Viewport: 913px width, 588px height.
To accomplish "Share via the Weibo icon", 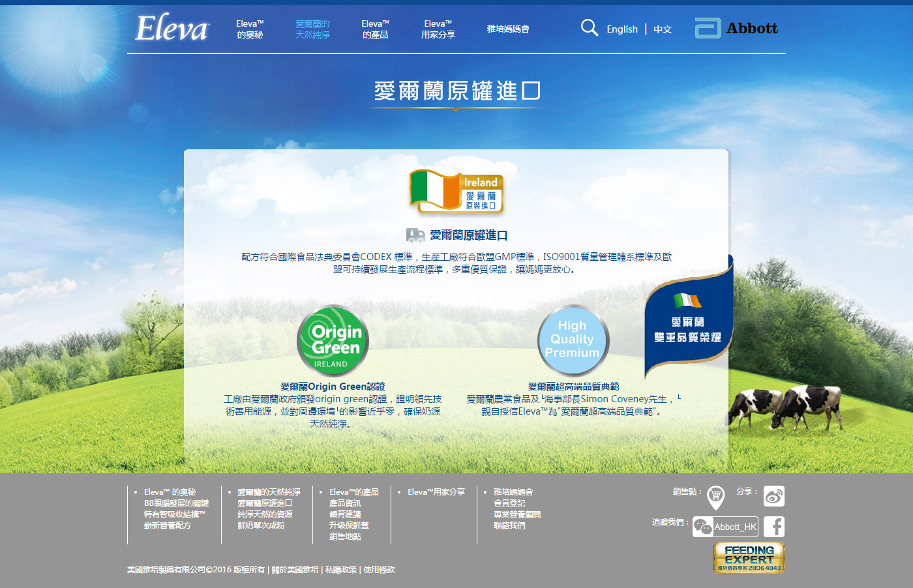I will (774, 496).
